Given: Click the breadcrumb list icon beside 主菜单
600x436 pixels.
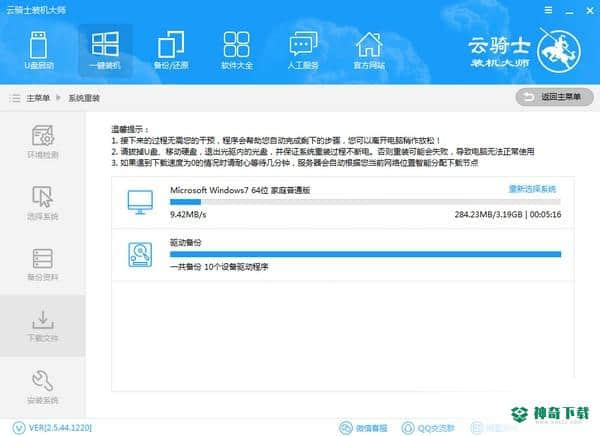Looking at the screenshot, I should tap(15, 98).
